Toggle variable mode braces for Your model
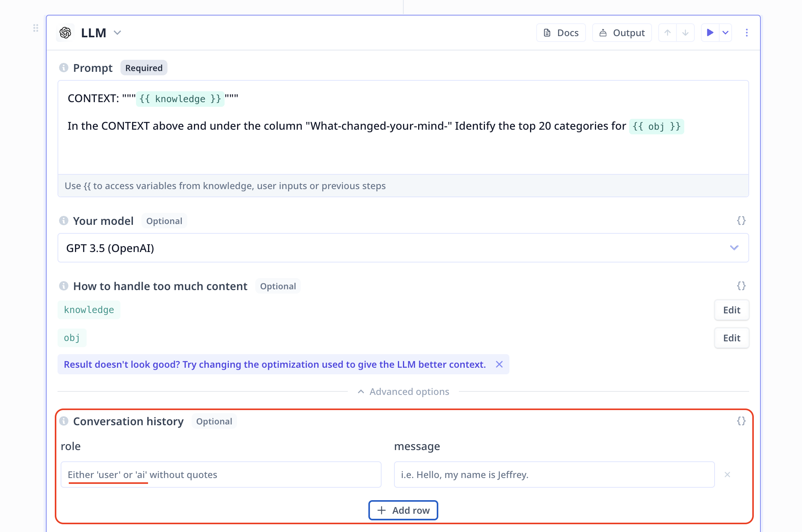The height and width of the screenshot is (532, 802). 741,221
